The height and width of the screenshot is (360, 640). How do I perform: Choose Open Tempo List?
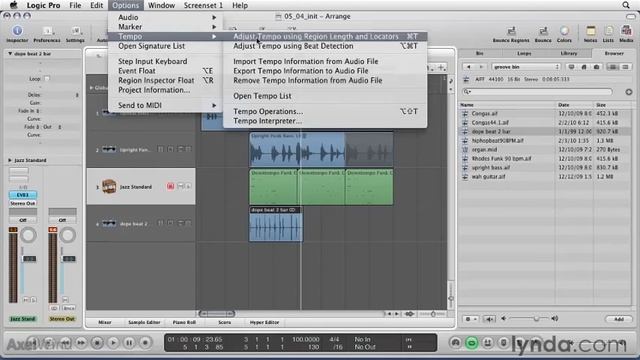pos(325,96)
